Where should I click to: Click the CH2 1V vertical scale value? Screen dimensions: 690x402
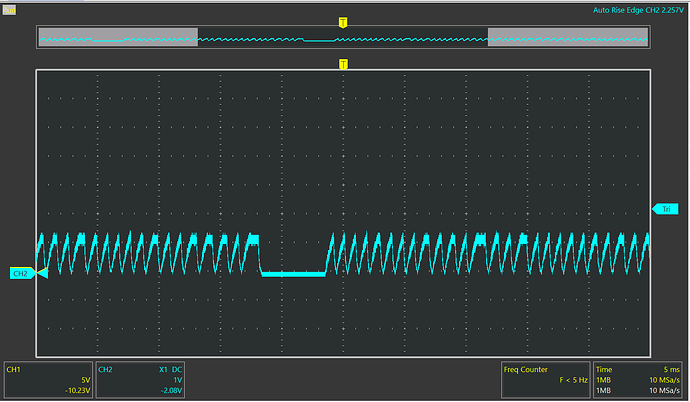click(180, 380)
